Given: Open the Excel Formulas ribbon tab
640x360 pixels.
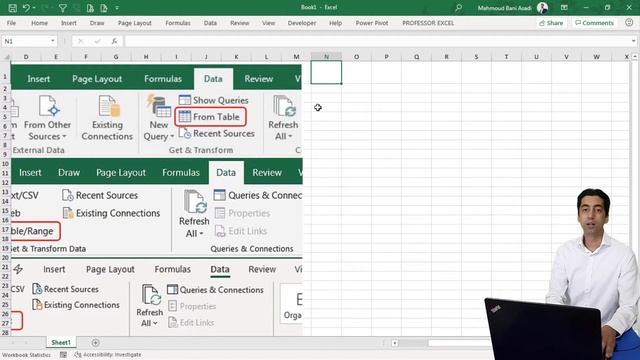Looking at the screenshot, I should (178, 23).
